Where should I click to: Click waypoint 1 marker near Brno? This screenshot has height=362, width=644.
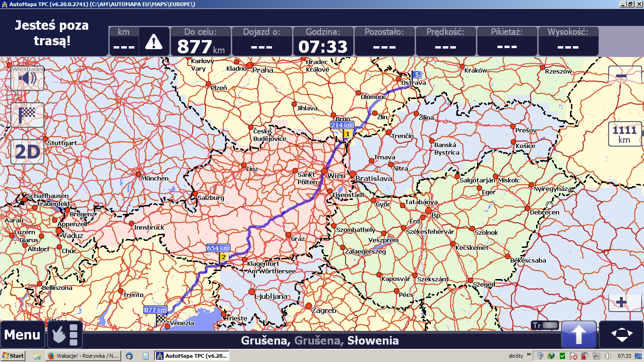pyautogui.click(x=347, y=134)
